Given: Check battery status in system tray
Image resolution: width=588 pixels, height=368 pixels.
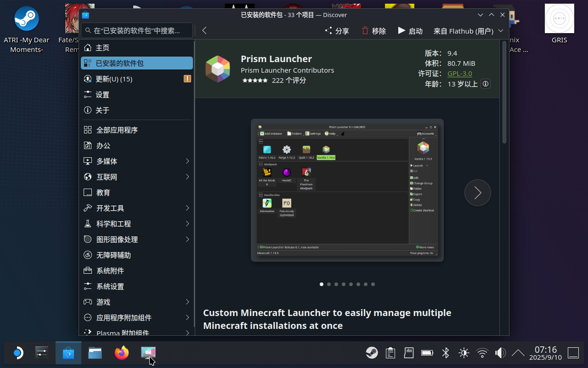Looking at the screenshot, I should (427, 353).
